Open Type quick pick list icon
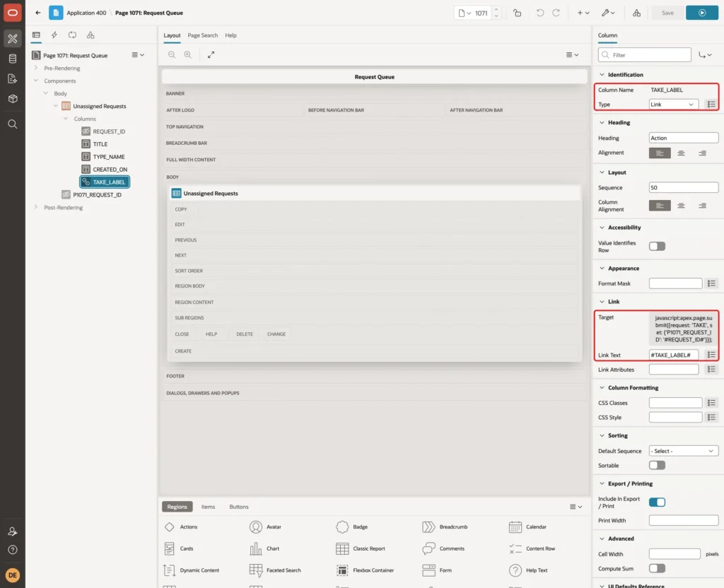 711,105
